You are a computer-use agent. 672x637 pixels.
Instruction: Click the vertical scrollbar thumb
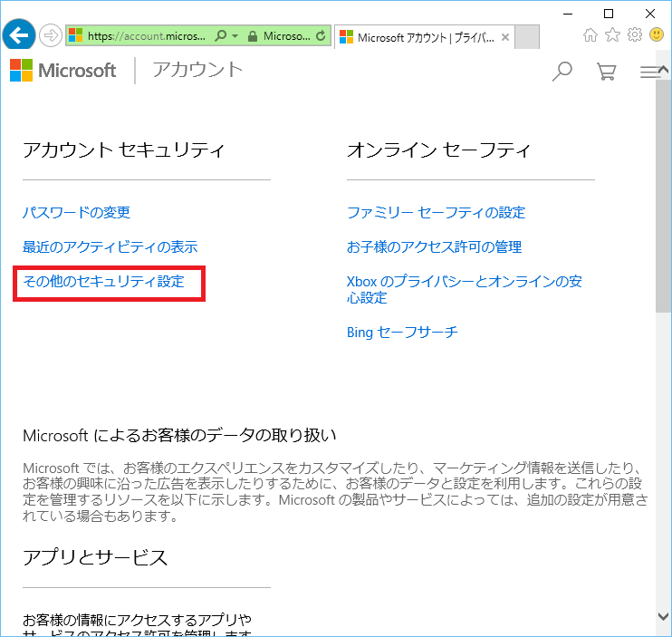coord(663,195)
